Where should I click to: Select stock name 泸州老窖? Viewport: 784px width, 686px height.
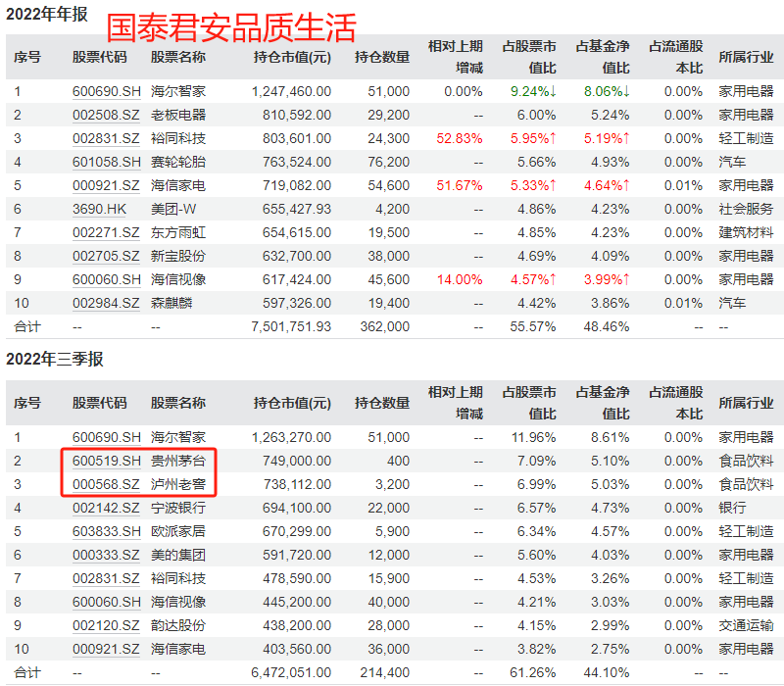(x=178, y=484)
